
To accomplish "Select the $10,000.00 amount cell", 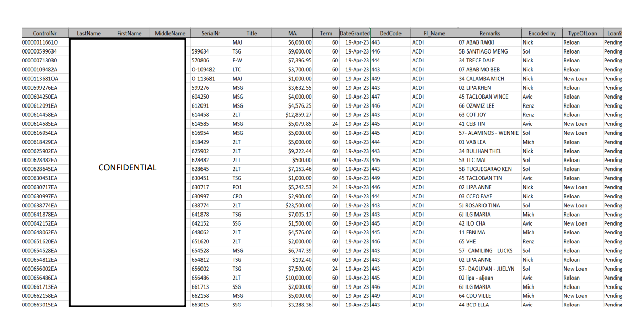I will coord(292,278).
